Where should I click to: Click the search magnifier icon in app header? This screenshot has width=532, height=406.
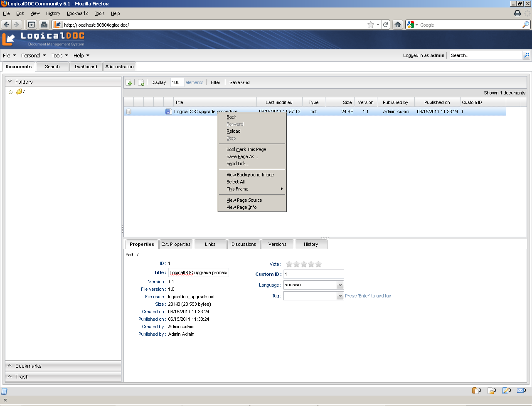[x=526, y=55]
